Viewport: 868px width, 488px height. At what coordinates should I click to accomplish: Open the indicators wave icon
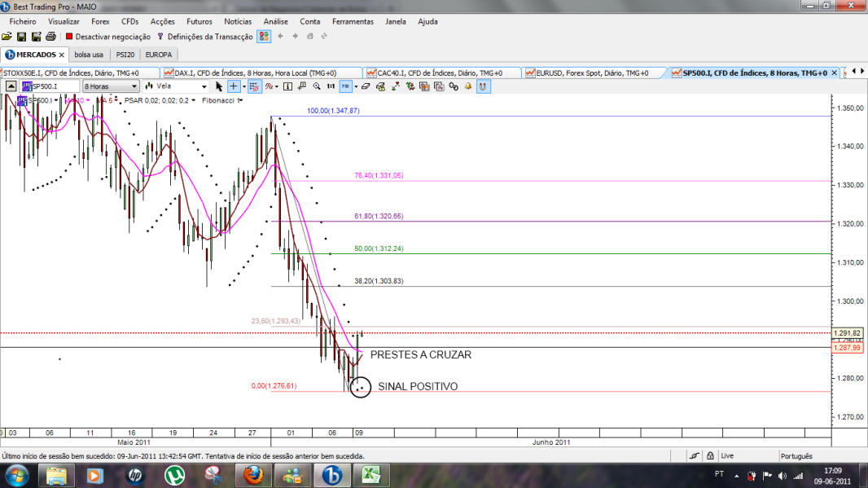coord(269,86)
